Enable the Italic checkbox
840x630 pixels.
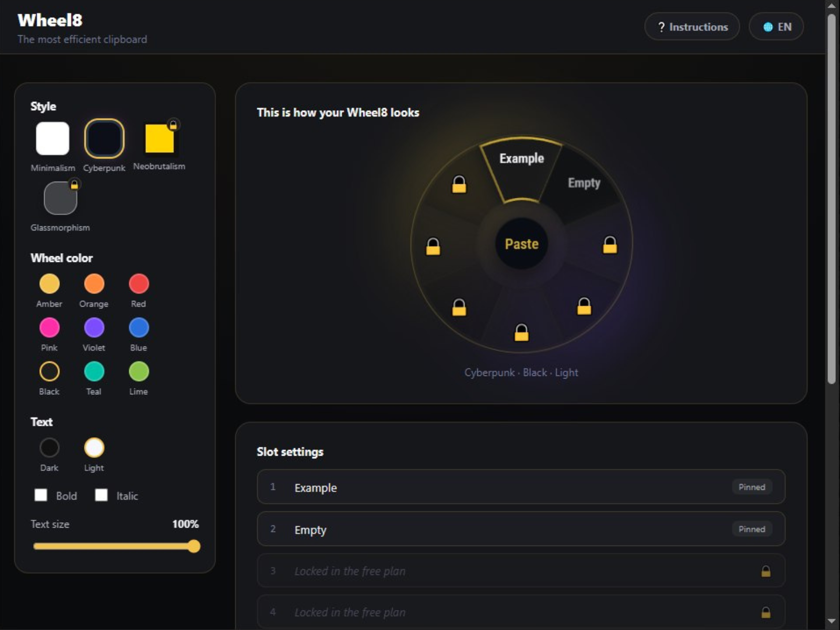[x=101, y=495]
